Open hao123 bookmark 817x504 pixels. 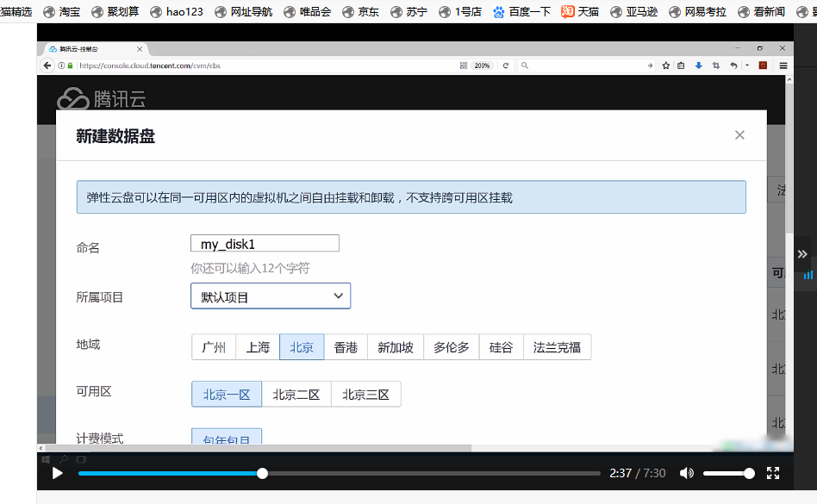[176, 11]
